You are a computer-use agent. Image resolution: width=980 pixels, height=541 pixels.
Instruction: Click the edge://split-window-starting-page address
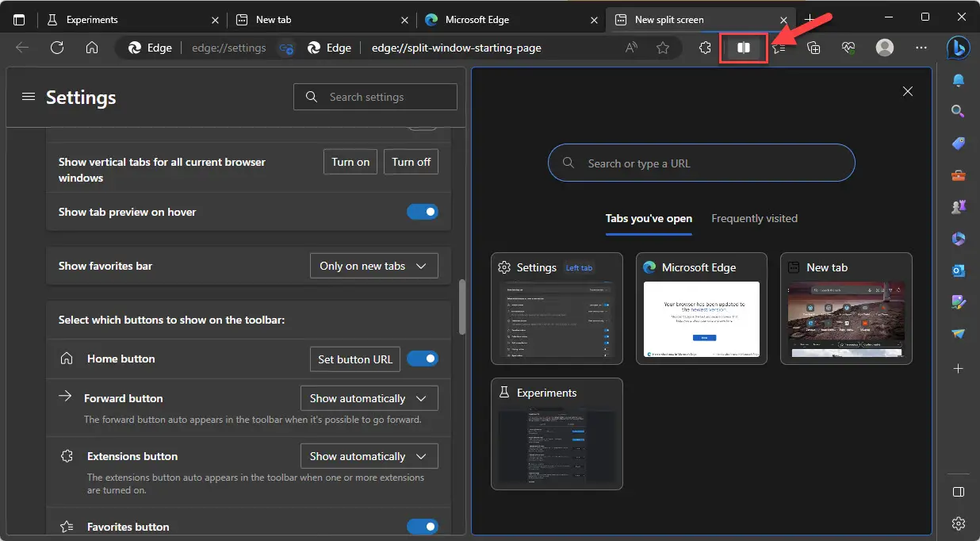coord(457,48)
